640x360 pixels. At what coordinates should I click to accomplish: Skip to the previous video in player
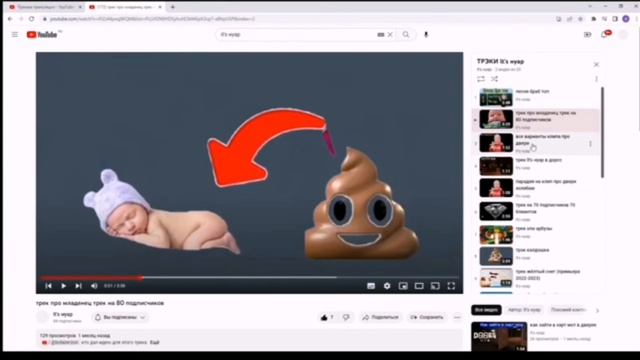click(x=48, y=286)
